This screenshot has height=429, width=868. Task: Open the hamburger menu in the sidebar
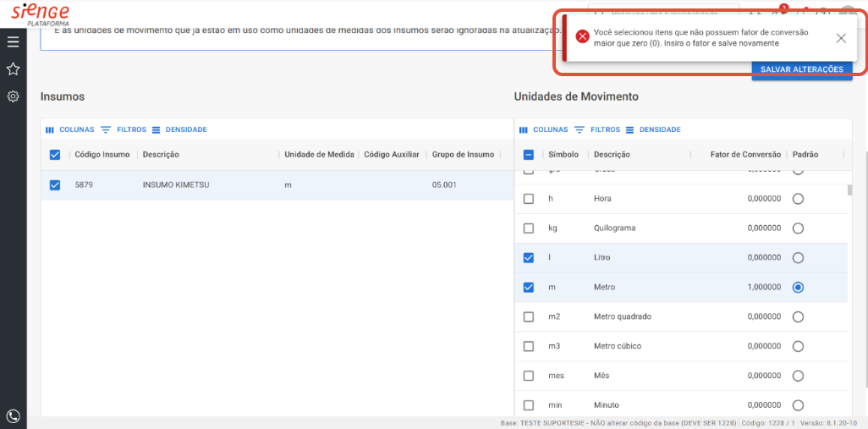point(14,42)
